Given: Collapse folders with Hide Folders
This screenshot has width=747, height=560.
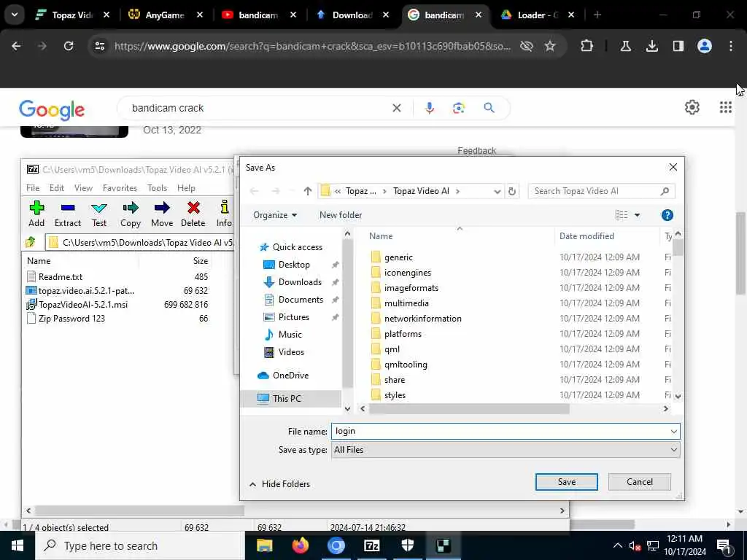Looking at the screenshot, I should pyautogui.click(x=279, y=484).
